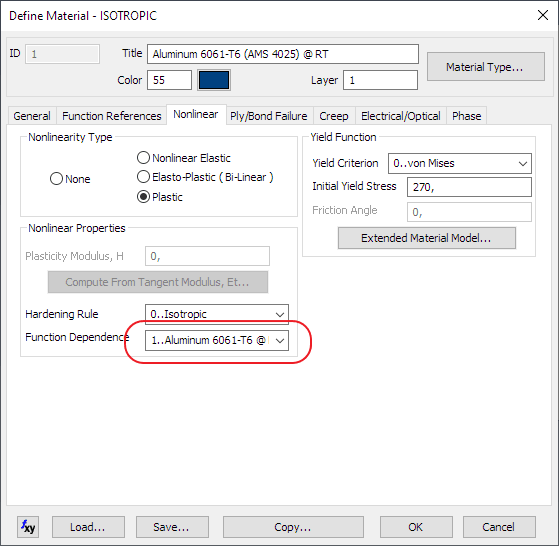
Task: Open the Function References tab
Action: [112, 116]
